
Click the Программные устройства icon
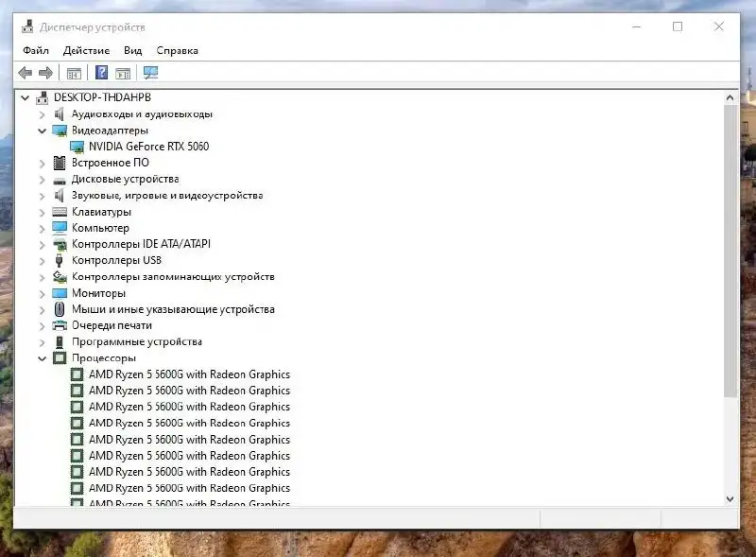click(60, 342)
